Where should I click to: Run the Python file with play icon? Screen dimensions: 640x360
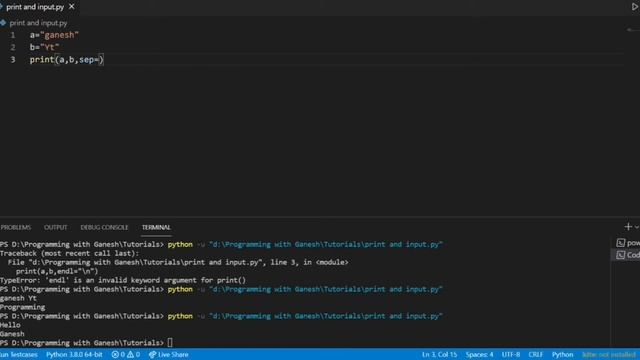(635, 7)
